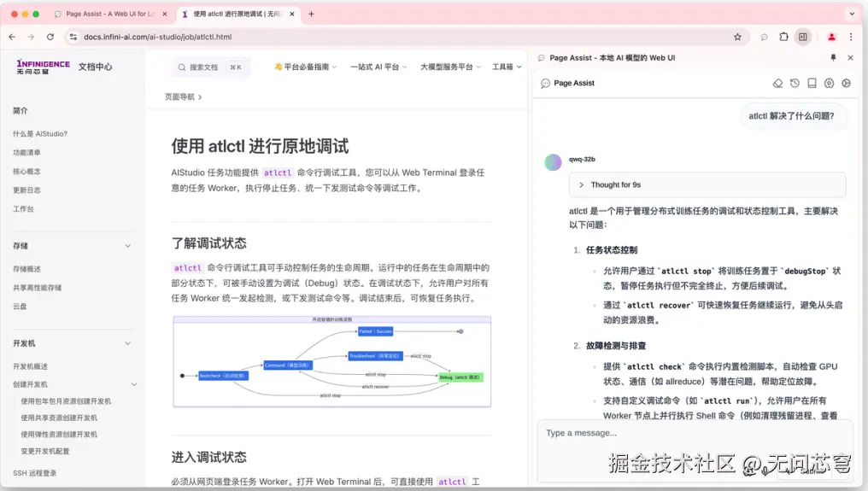Collapse the 存储 sidebar section
The image size is (868, 491).
point(128,246)
